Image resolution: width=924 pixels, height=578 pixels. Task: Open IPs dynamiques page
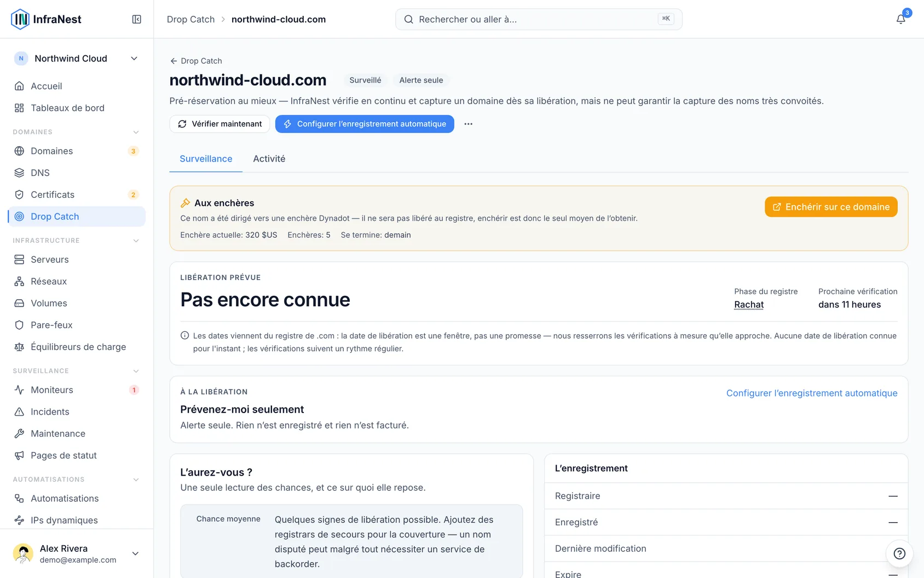click(77, 520)
